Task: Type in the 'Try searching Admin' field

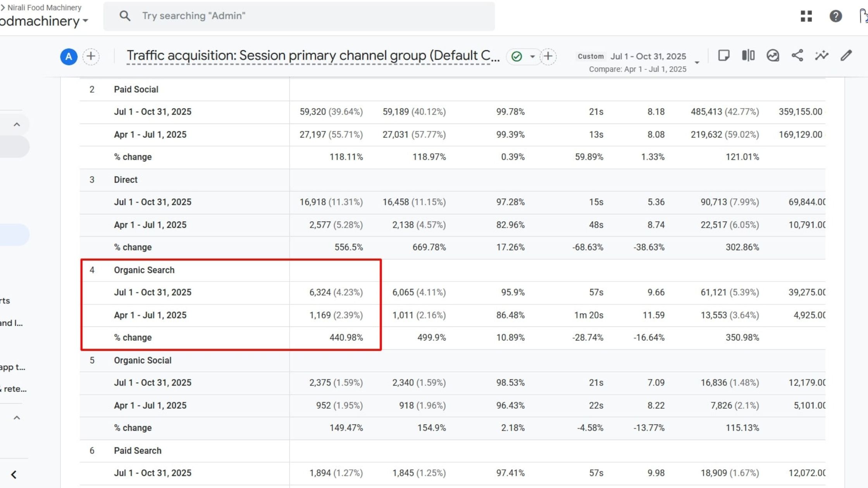Action: pos(310,16)
